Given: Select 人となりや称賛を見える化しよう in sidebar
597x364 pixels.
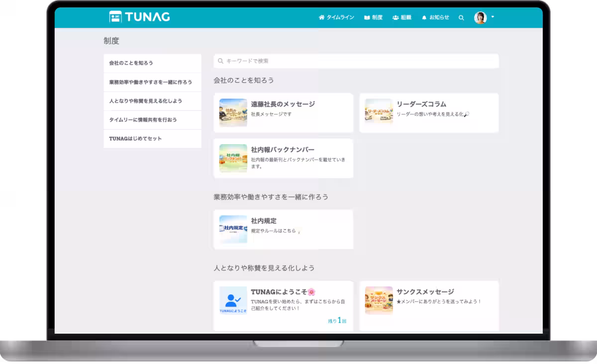Looking at the screenshot, I should [152, 101].
